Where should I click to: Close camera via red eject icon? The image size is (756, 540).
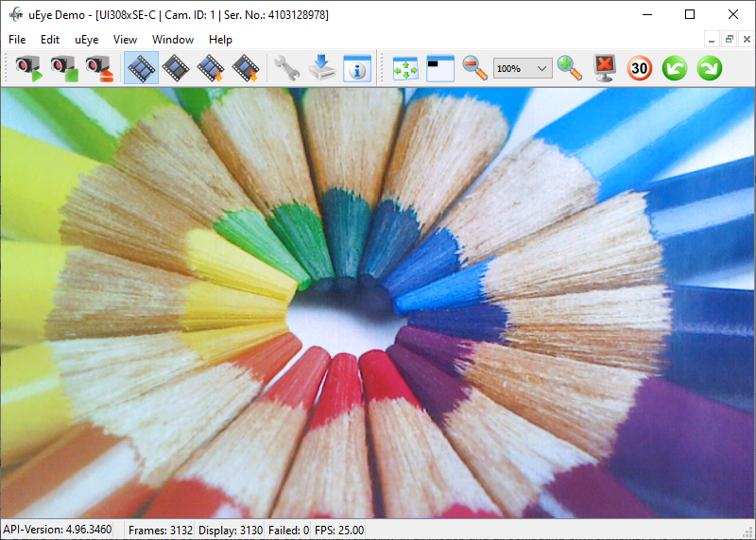pyautogui.click(x=99, y=68)
